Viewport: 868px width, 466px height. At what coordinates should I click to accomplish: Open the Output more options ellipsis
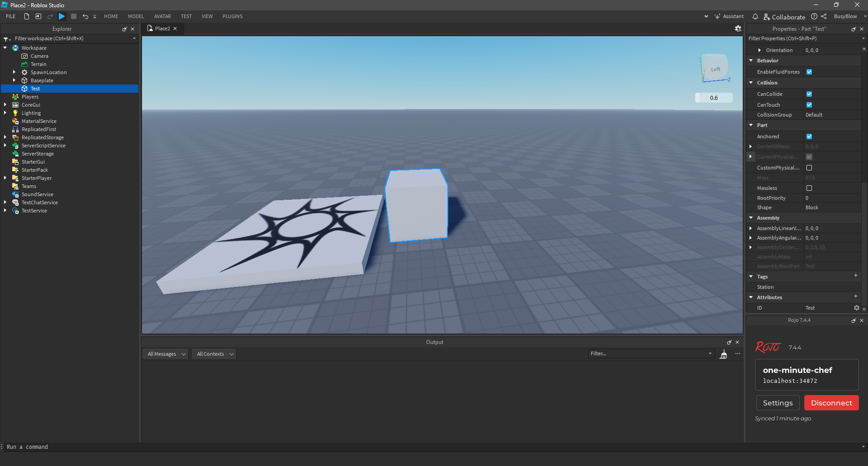pyautogui.click(x=738, y=353)
